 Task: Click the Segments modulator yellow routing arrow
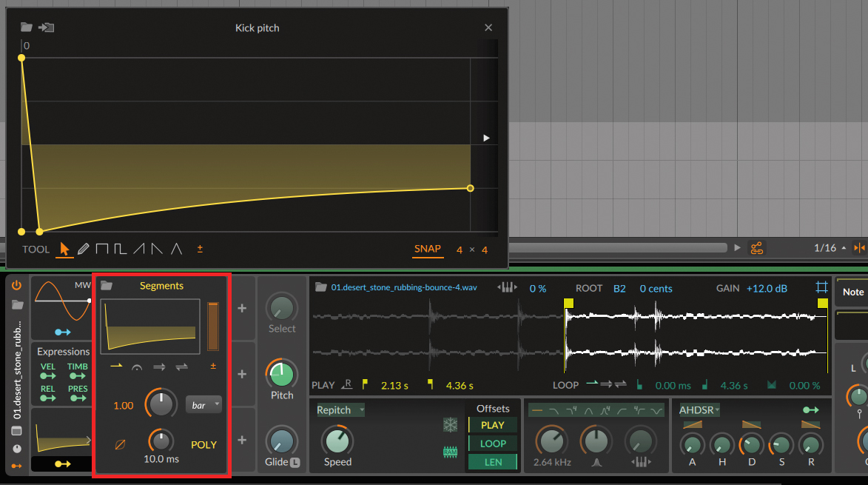click(63, 464)
